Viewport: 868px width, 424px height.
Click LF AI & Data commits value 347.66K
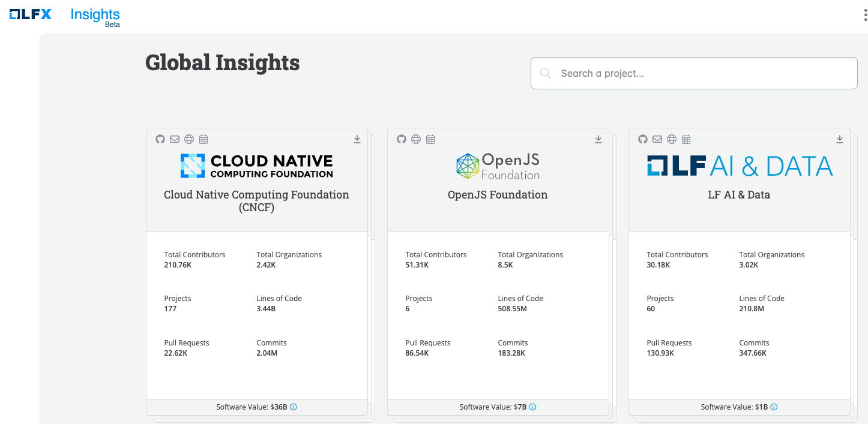pos(753,353)
